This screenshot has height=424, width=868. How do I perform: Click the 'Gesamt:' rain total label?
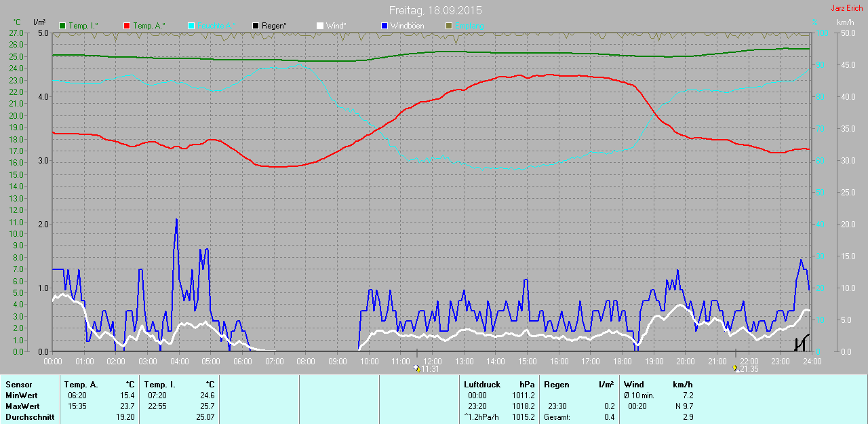coord(557,417)
